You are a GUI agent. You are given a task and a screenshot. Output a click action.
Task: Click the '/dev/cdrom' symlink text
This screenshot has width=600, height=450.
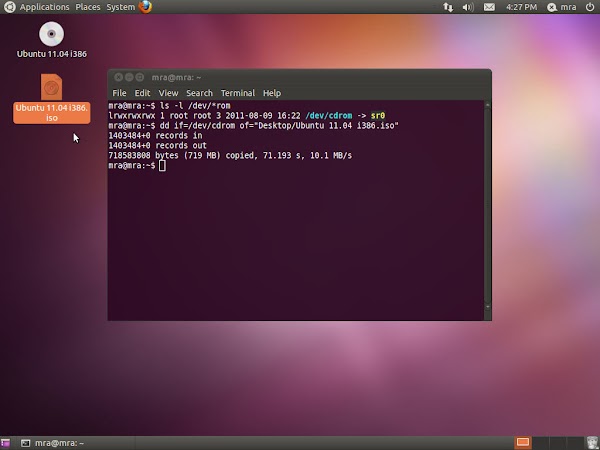tap(329, 116)
